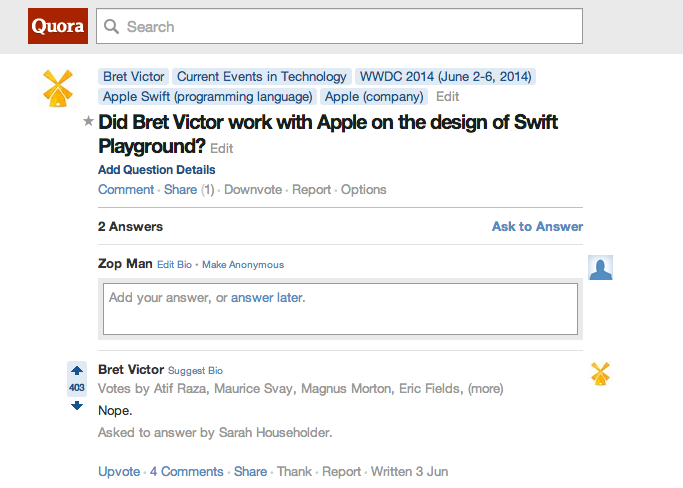This screenshot has height=488, width=683.
Task: Open voter Atif Raza's profile
Action: click(180, 389)
